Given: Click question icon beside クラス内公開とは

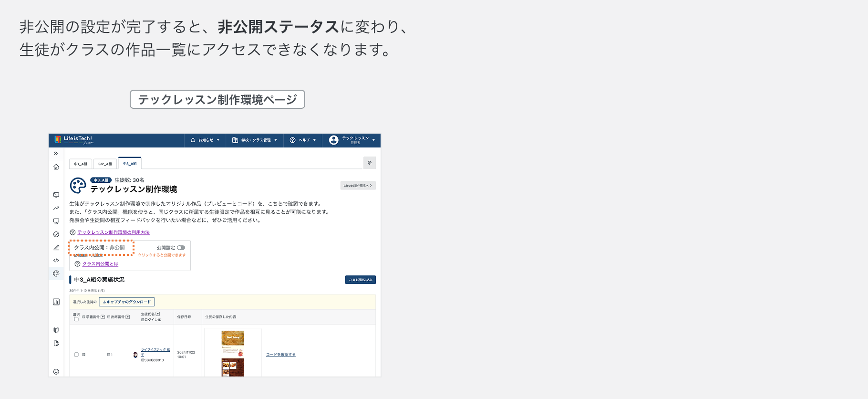Looking at the screenshot, I should 77,264.
